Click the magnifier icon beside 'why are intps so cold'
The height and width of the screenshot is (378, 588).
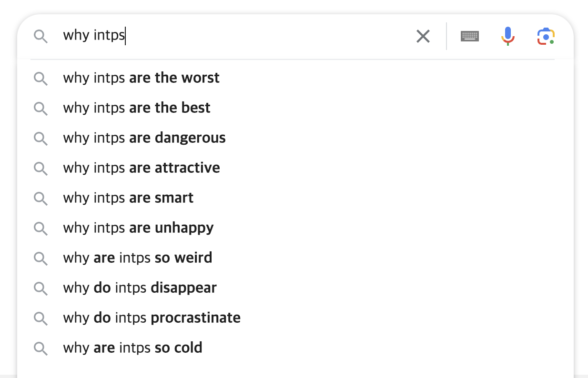[x=41, y=348]
